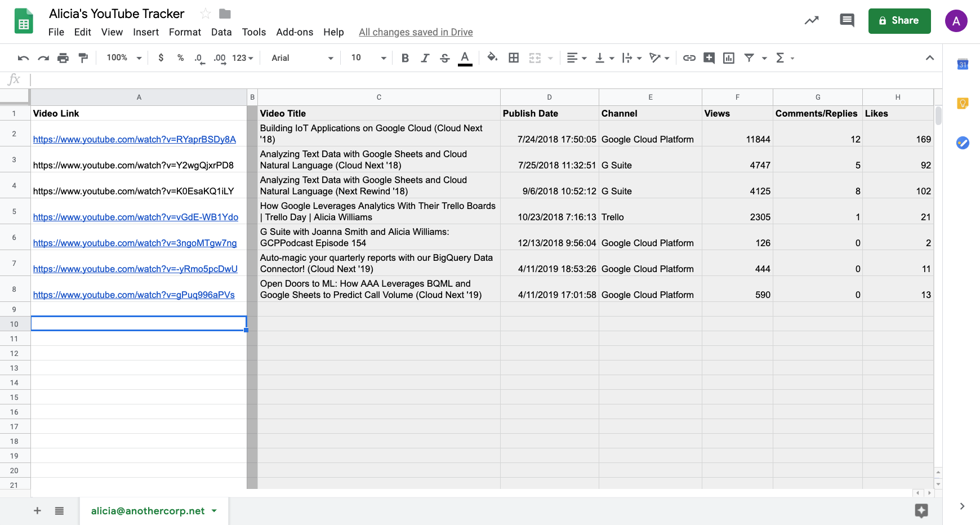This screenshot has height=525, width=980.
Task: Open the RYaprBSDy8A YouTube link
Action: tap(135, 139)
